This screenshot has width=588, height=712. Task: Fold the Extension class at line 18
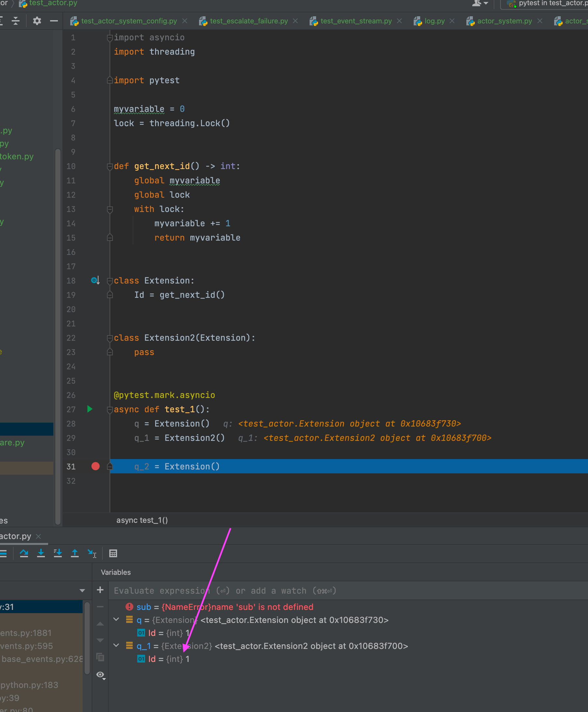click(110, 281)
